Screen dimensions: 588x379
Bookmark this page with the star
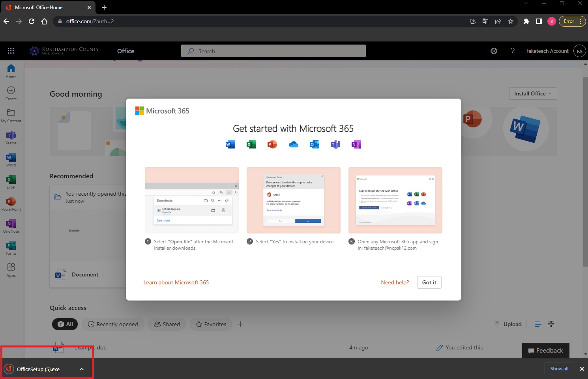(x=511, y=21)
